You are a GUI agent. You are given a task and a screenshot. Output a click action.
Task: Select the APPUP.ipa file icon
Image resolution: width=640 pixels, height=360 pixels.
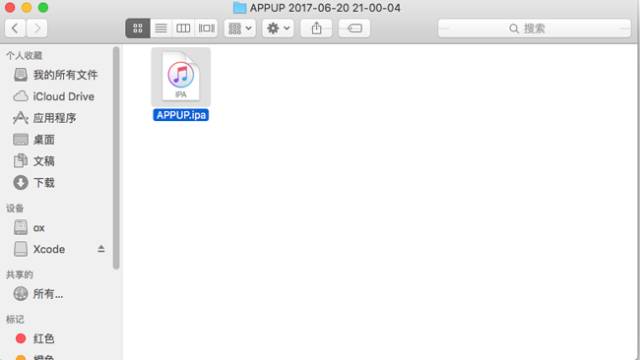coord(181,77)
